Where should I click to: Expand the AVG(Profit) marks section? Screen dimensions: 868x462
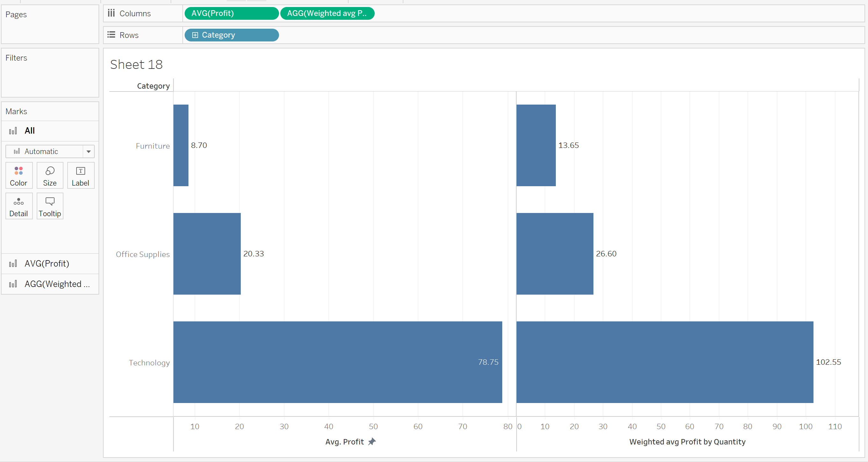tap(47, 263)
